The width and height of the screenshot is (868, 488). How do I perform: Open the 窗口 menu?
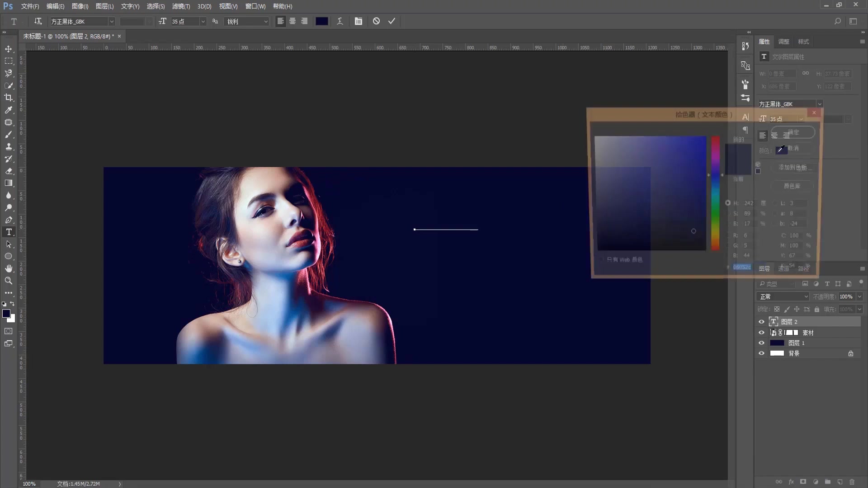(255, 6)
